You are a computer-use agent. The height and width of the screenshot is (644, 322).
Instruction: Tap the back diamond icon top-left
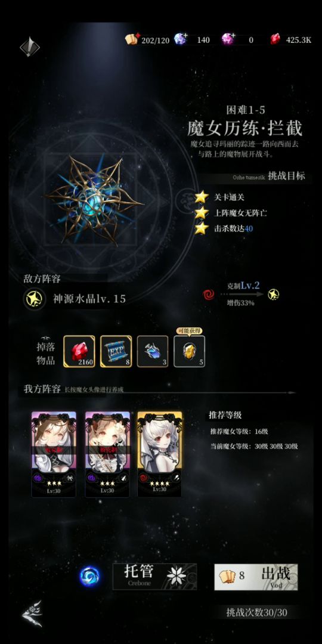(30, 47)
